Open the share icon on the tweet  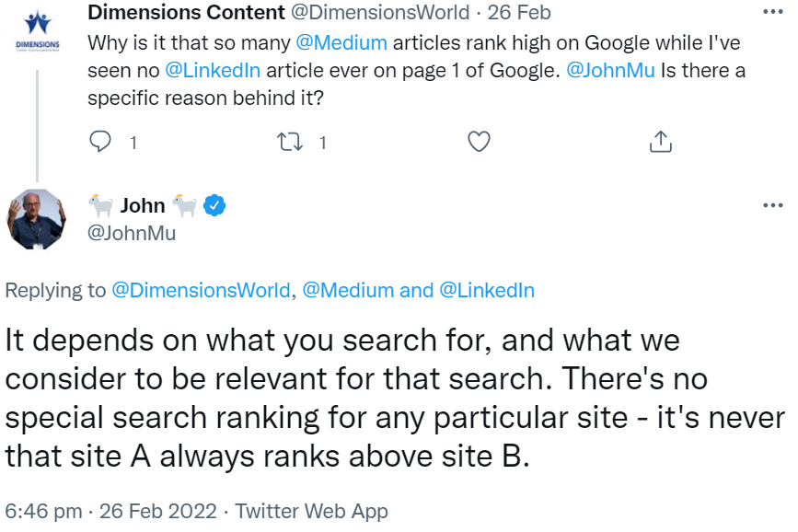pyautogui.click(x=660, y=142)
